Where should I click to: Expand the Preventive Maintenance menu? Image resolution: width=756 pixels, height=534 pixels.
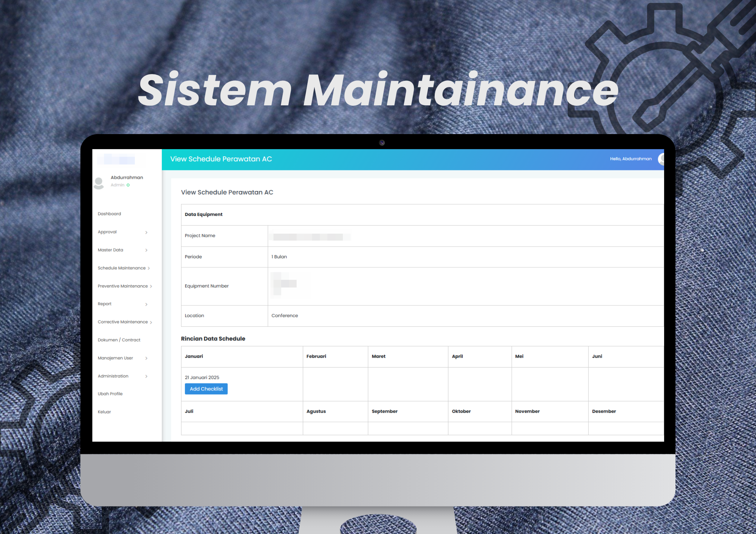tap(123, 286)
